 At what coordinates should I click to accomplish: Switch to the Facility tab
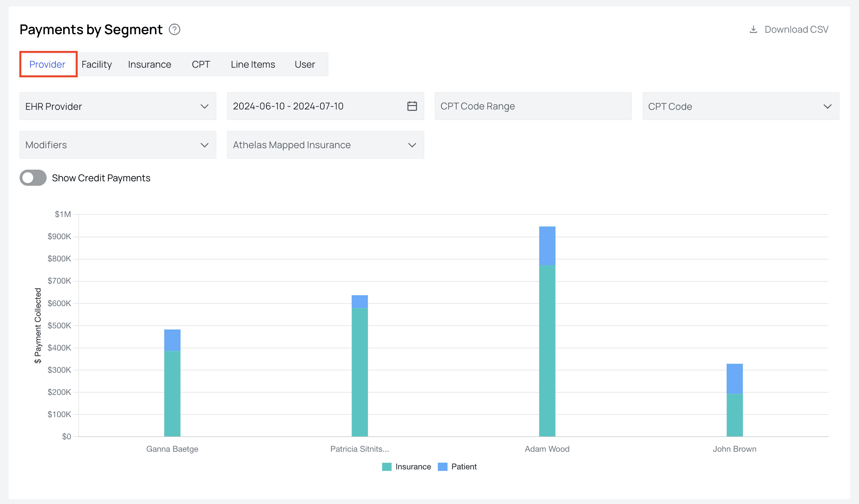pos(97,64)
